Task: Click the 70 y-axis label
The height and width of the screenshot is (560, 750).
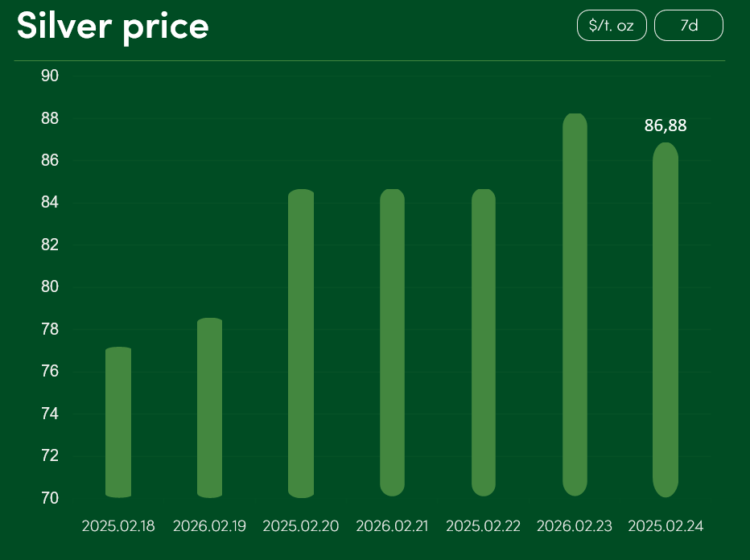Action: click(50, 499)
